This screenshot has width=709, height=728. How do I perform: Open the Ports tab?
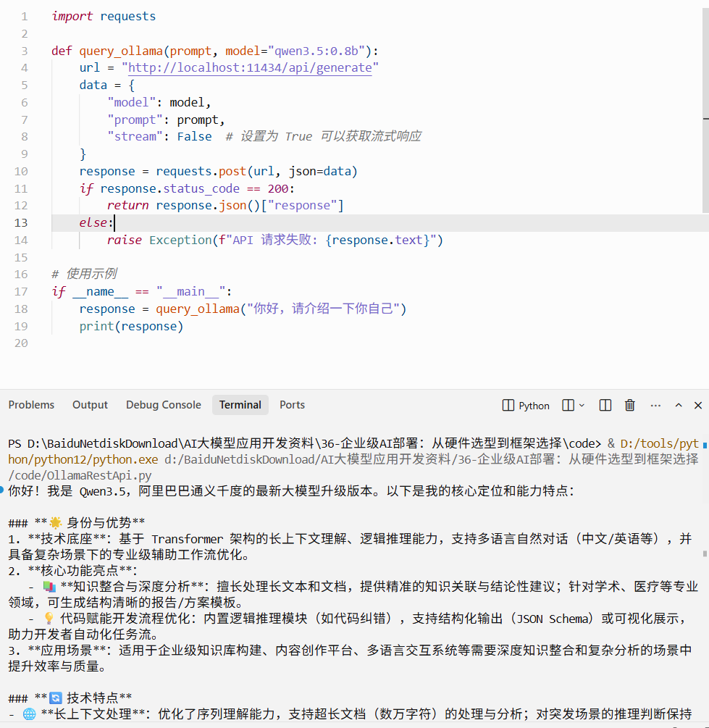[292, 405]
